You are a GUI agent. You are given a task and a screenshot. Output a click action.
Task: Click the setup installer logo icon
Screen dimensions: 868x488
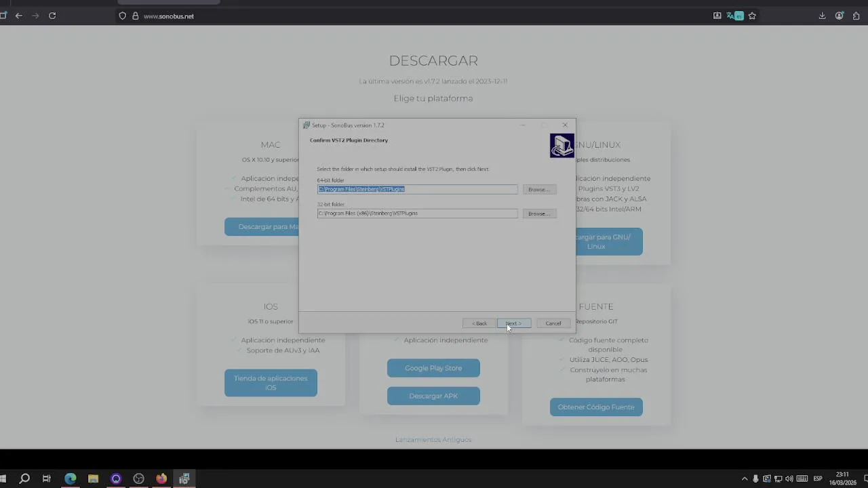pyautogui.click(x=561, y=146)
